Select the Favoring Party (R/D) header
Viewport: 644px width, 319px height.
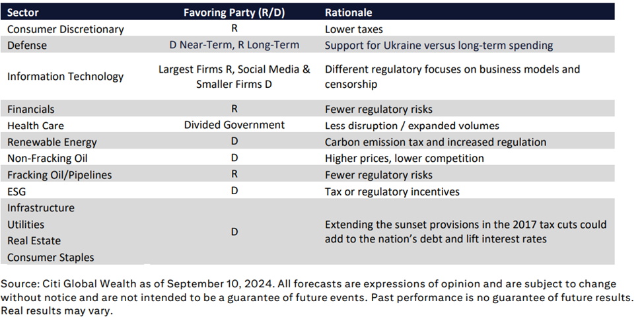(x=234, y=13)
